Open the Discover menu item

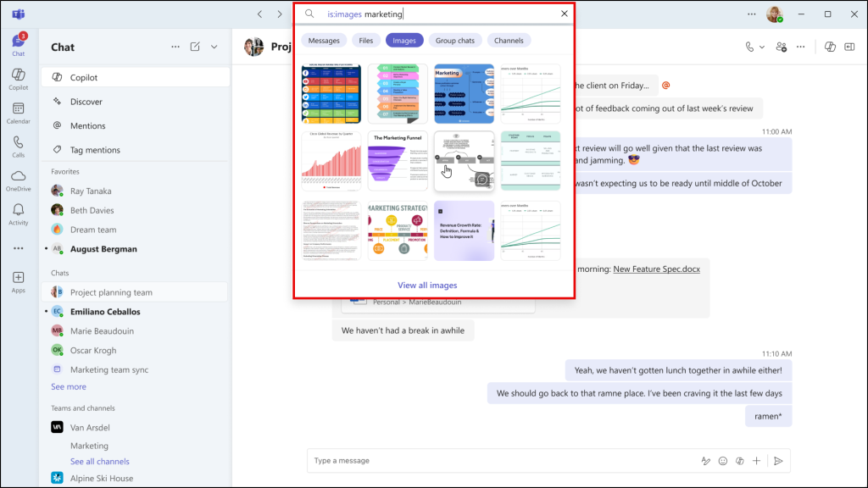pyautogui.click(x=86, y=102)
